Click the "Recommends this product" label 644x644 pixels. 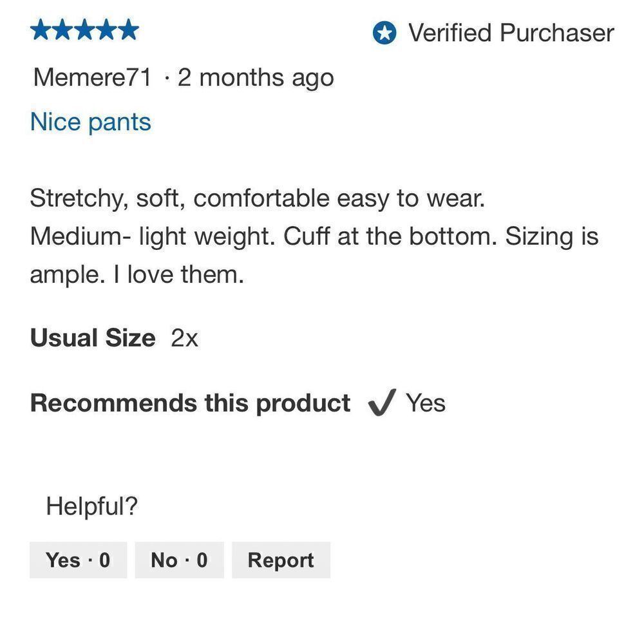coord(190,403)
